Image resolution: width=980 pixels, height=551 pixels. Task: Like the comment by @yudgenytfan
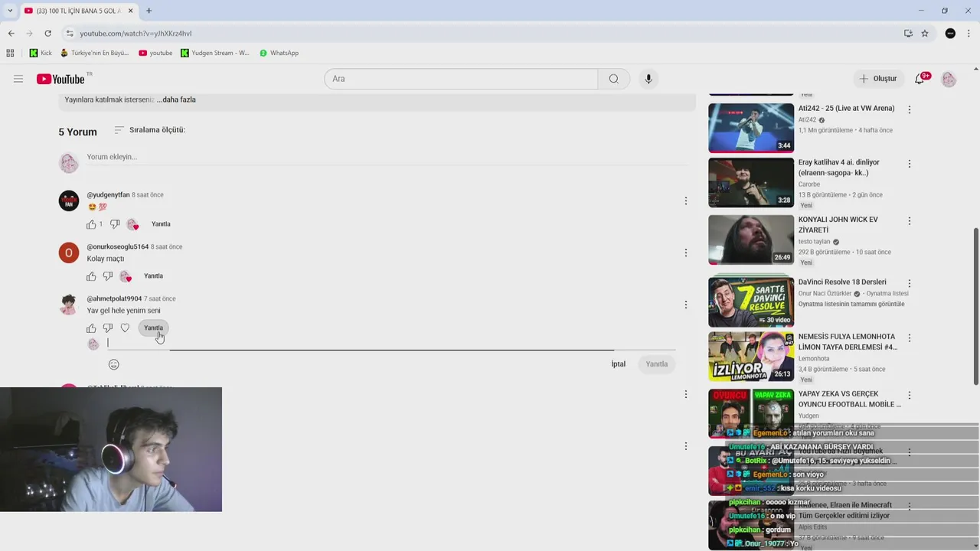pos(91,224)
